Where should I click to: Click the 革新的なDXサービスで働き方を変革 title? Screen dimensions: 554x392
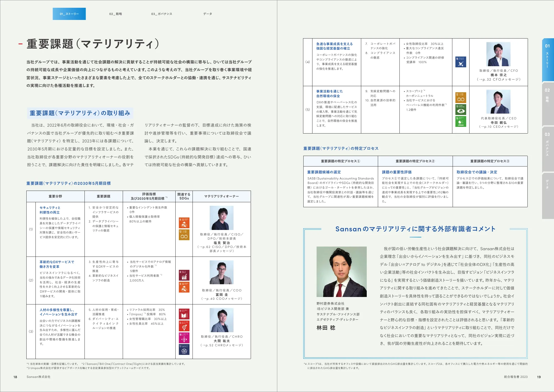pyautogui.click(x=57, y=264)
